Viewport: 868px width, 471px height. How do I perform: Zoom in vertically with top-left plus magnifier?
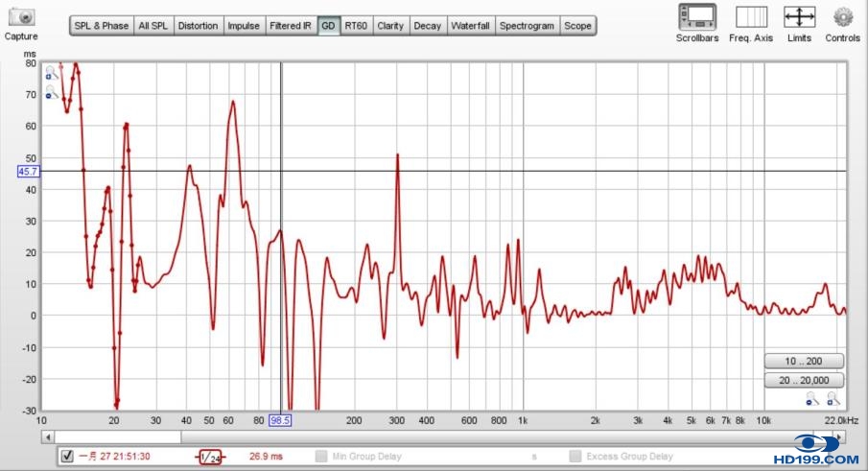coord(52,73)
